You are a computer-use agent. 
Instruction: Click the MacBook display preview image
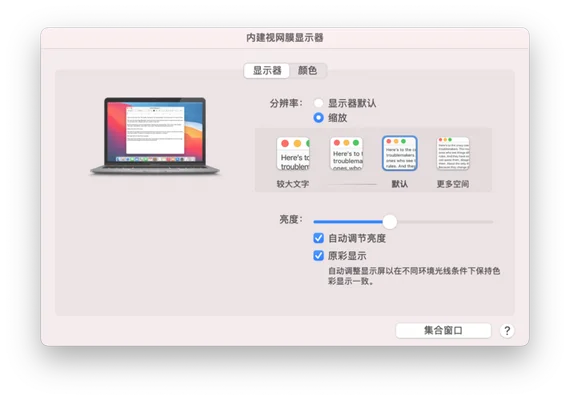[155, 136]
